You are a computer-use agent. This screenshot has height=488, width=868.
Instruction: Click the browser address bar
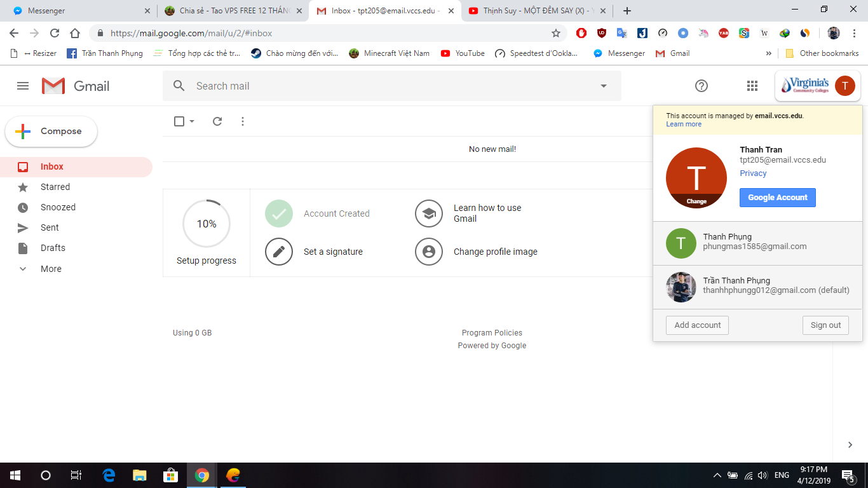pos(329,33)
